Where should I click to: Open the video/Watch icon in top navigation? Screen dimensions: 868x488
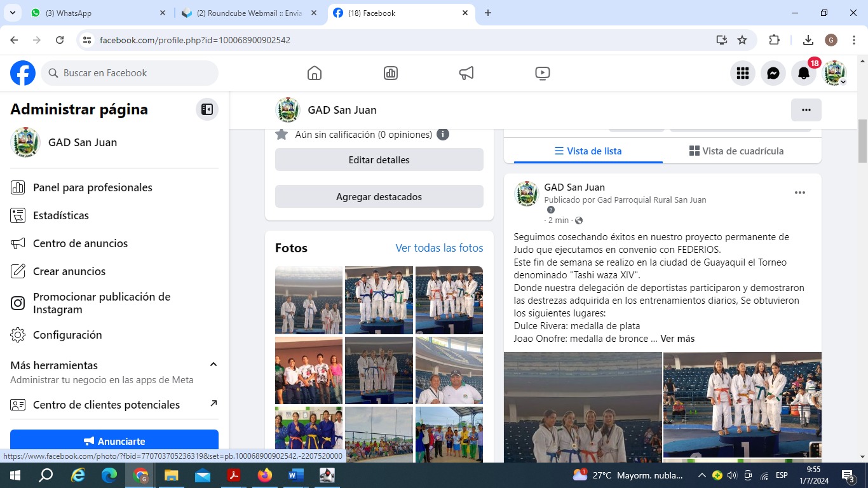pyautogui.click(x=543, y=73)
